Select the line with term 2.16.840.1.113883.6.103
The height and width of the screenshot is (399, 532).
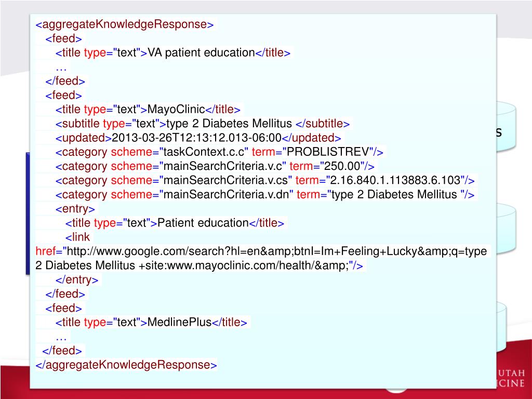pyautogui.click(x=265, y=180)
